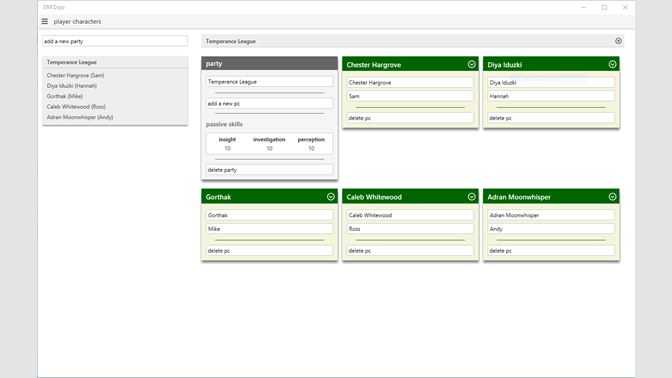Viewport: 672px width, 378px height.
Task: Click the add a new party field
Action: tap(115, 41)
